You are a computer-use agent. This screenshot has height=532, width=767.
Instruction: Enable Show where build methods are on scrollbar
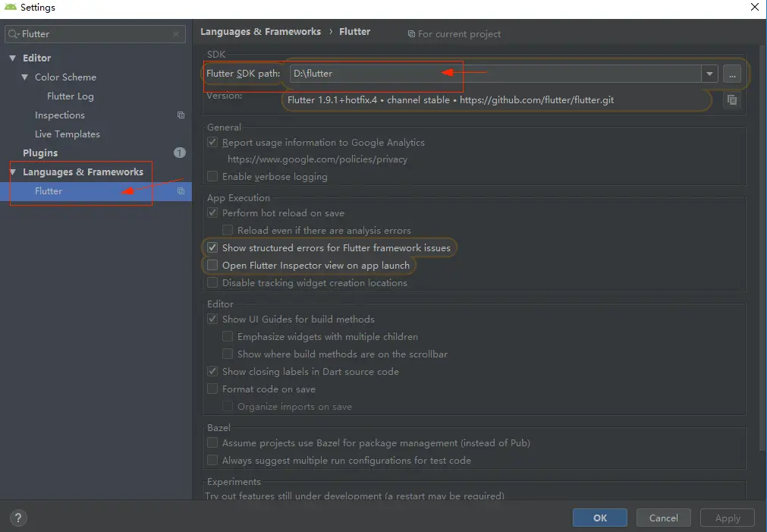tap(228, 354)
